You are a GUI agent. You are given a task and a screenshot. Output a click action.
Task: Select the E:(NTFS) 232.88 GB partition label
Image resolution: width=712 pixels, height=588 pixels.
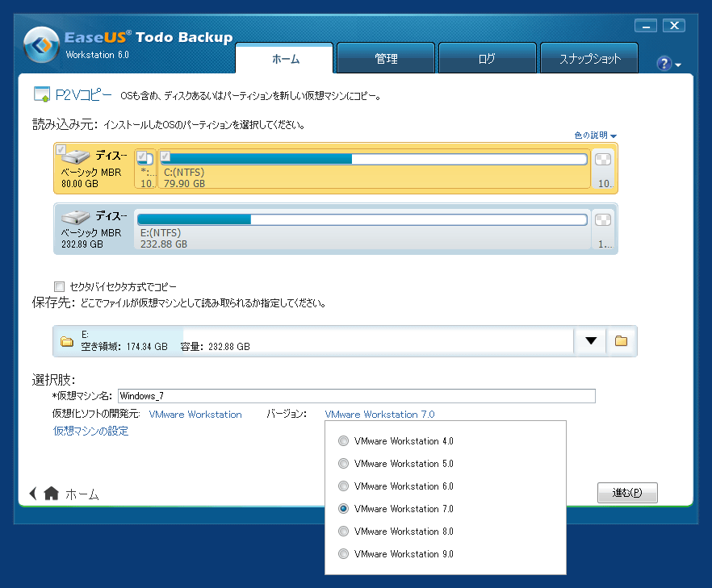pos(163,239)
